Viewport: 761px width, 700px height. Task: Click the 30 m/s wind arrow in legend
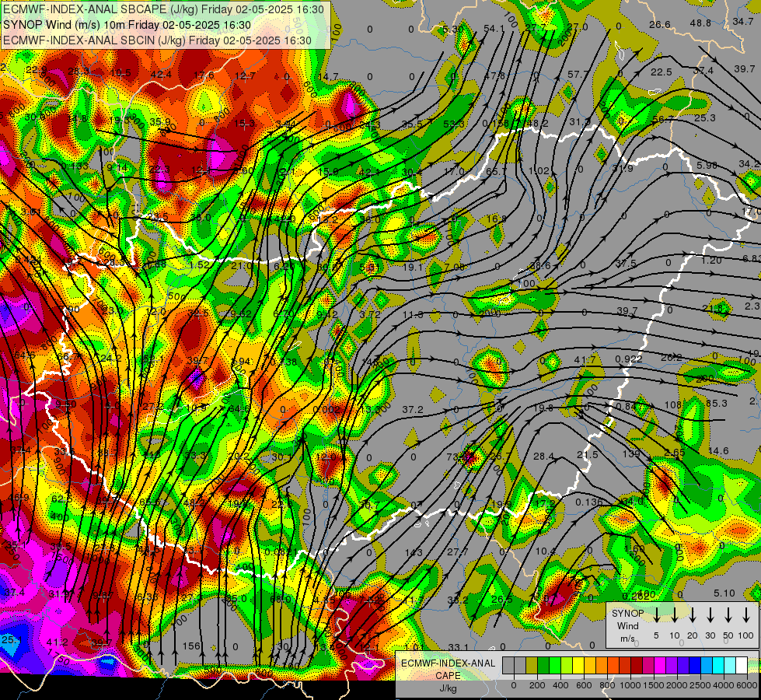pos(710,615)
